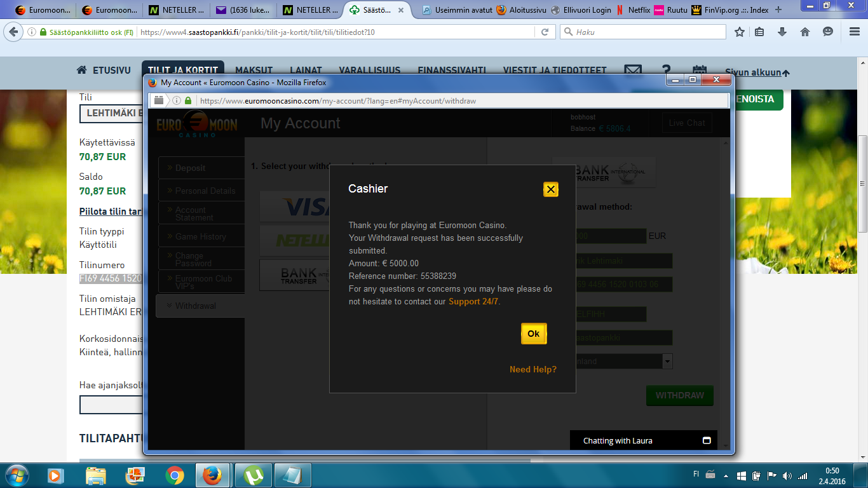868x488 pixels.
Task: Open Euromoon Club VIP's in sidebar
Action: (x=201, y=282)
